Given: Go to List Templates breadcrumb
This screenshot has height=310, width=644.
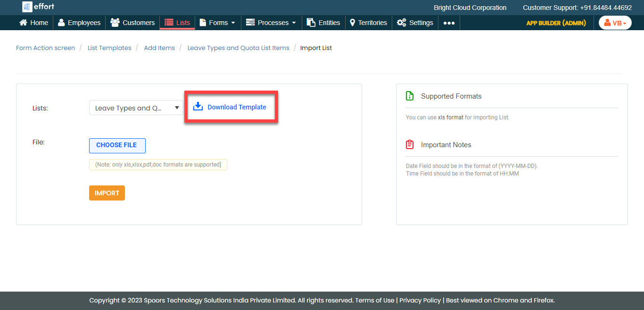Looking at the screenshot, I should tap(109, 48).
